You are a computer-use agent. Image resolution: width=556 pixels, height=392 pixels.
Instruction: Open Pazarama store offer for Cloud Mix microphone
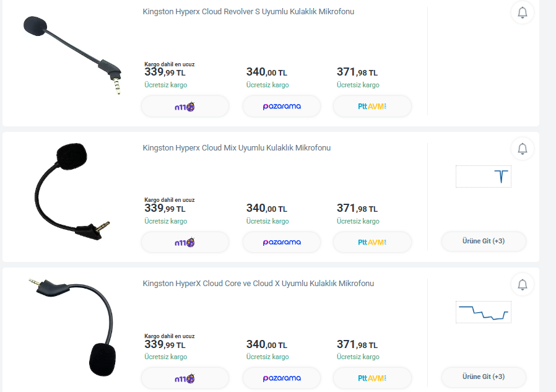(x=282, y=242)
